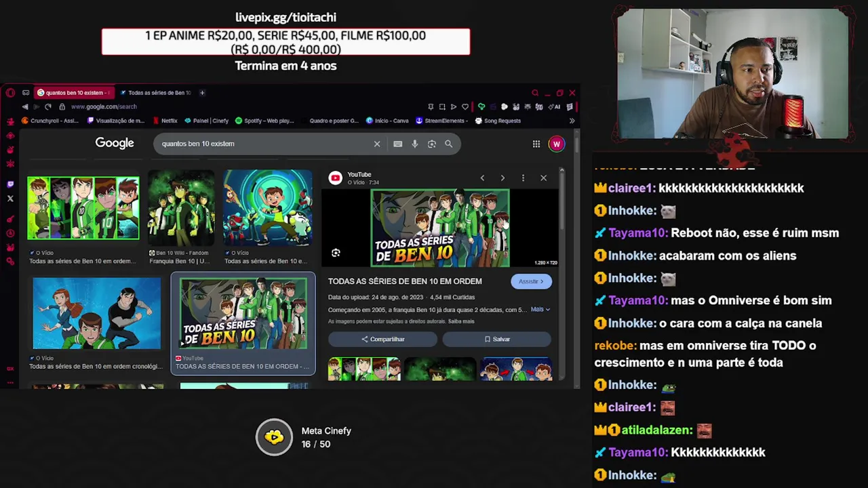Click the Meta Cinefy goal icon

[274, 437]
